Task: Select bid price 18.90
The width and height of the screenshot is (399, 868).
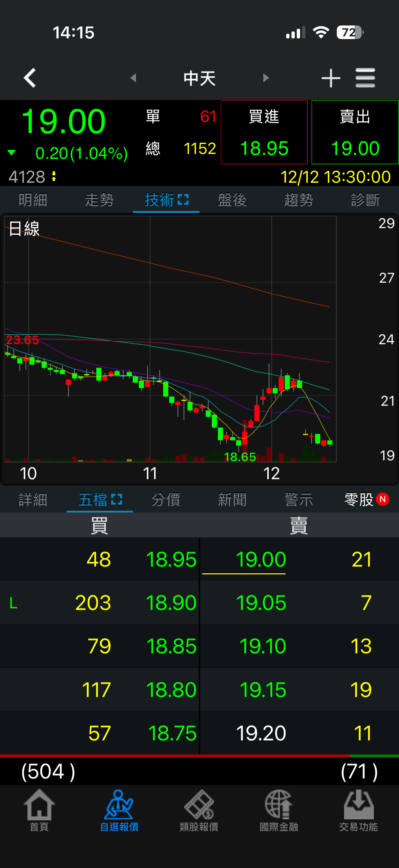Action: (x=171, y=603)
